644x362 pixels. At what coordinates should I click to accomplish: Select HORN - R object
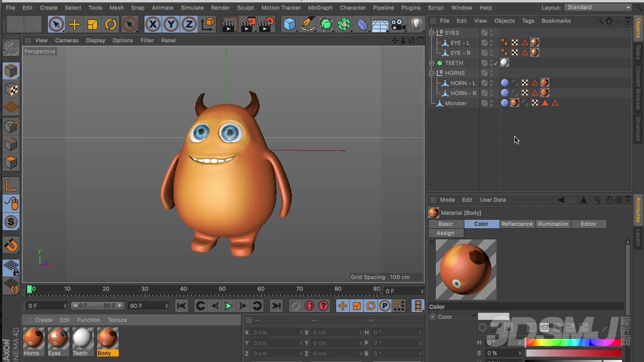tap(463, 93)
